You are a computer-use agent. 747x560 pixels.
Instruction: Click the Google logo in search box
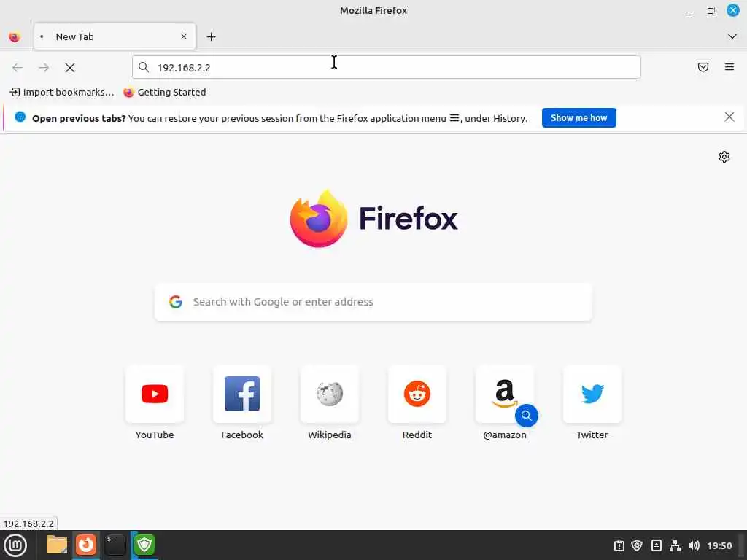coord(176,302)
